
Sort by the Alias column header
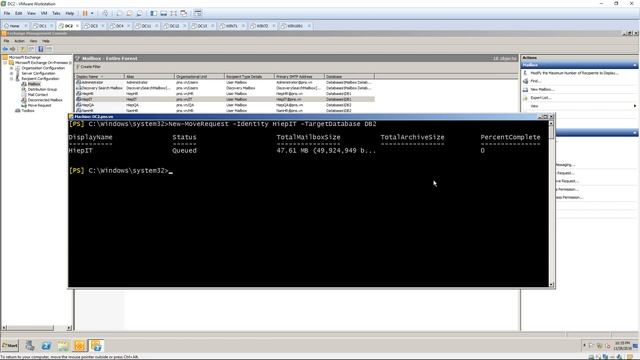point(149,76)
